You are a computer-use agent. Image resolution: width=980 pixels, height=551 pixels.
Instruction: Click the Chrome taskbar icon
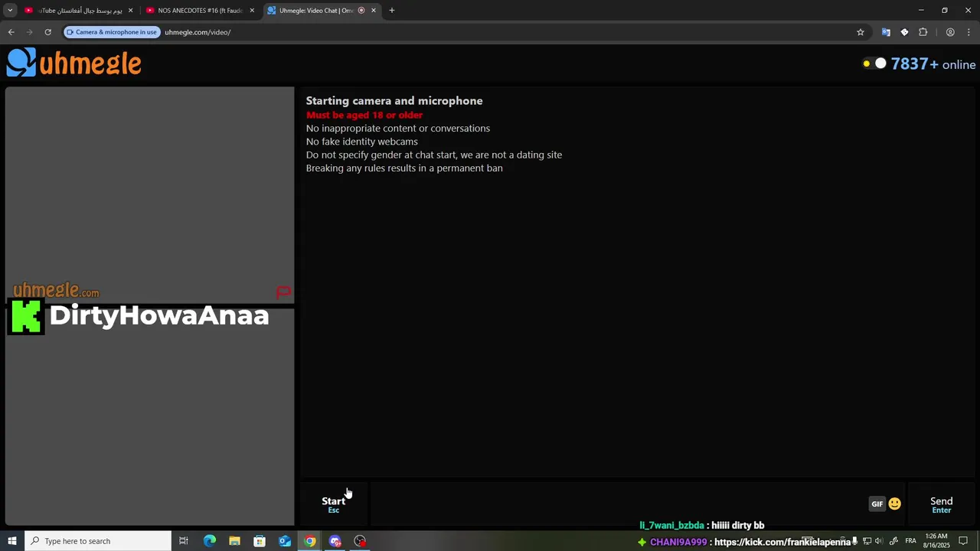[x=309, y=541]
